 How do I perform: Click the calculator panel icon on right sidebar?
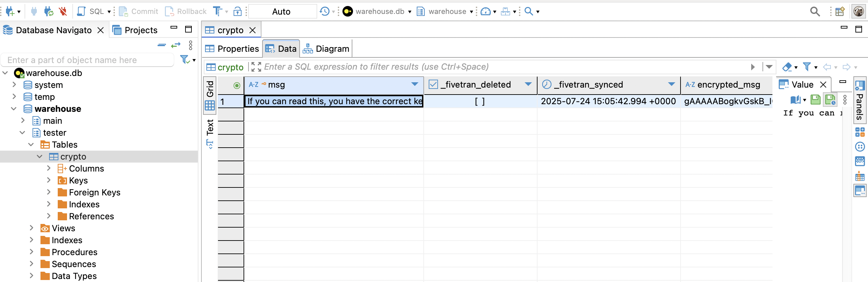point(860,132)
